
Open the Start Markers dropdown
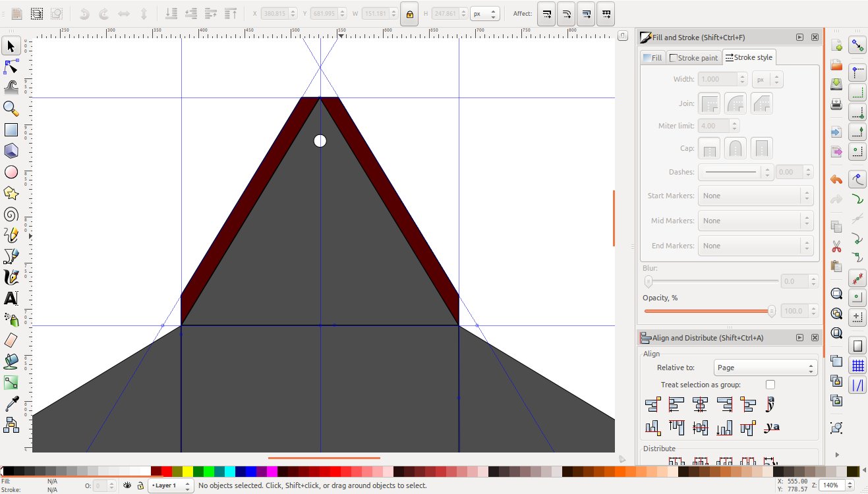click(x=755, y=196)
